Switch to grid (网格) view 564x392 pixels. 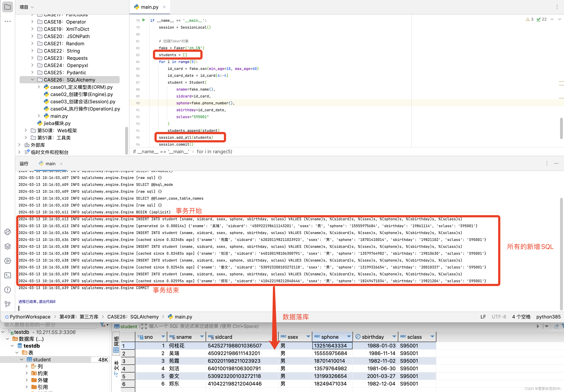tap(116, 344)
